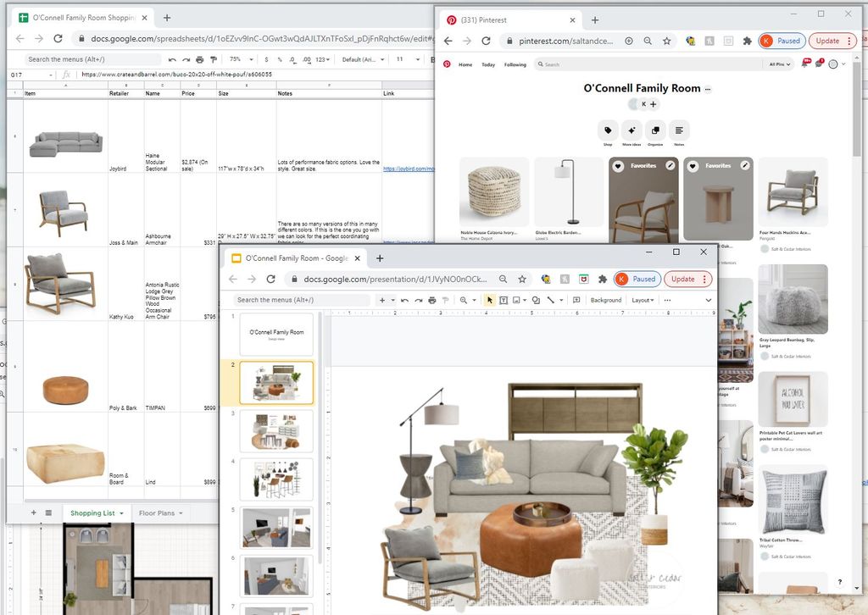Open the new slide layout dropdown arrow in Slides
This screenshot has width=868, height=615.
392,300
